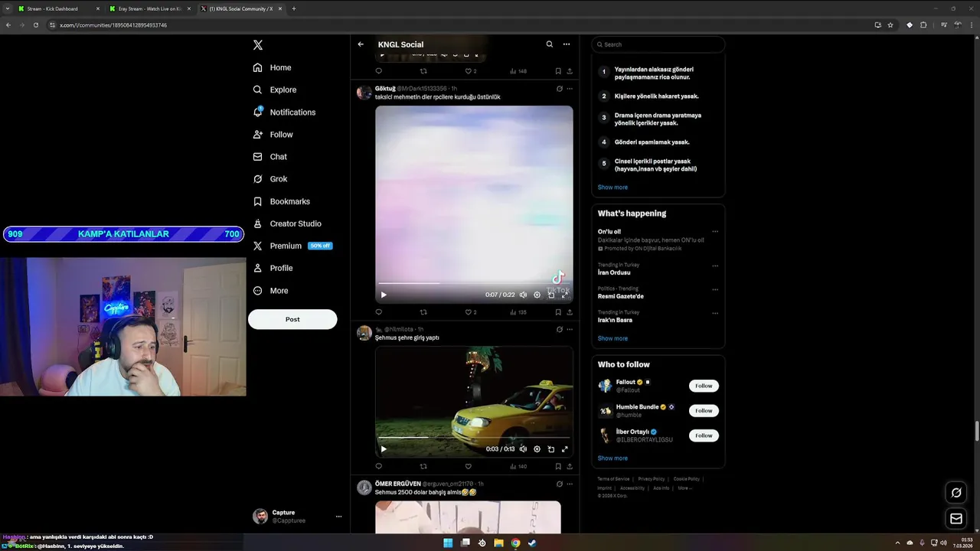The image size is (980, 551).
Task: Like @hilmilota's post
Action: [x=468, y=466]
